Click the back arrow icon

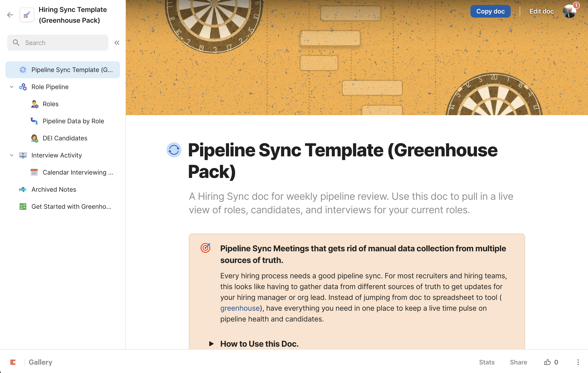(10, 15)
